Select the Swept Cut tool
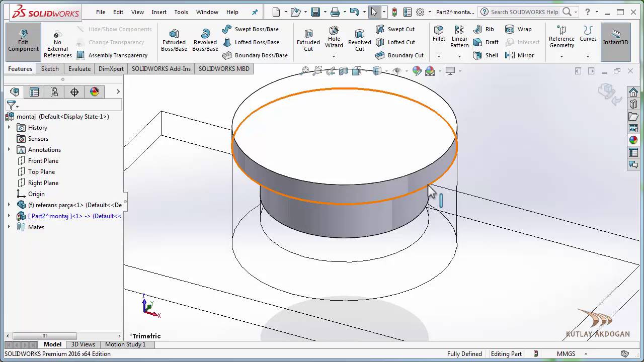644x362 pixels. click(395, 29)
